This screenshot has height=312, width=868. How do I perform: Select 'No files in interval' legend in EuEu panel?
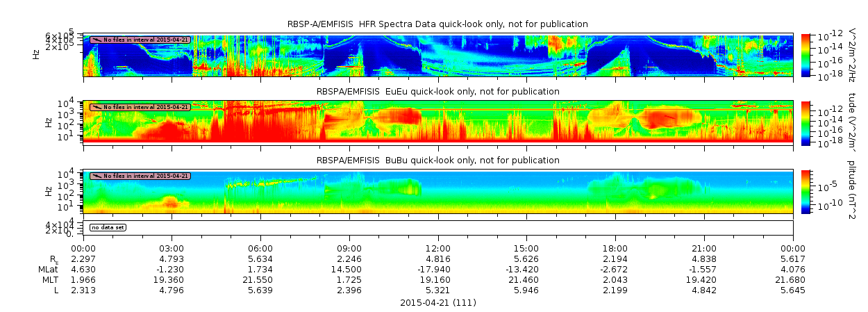[x=140, y=107]
